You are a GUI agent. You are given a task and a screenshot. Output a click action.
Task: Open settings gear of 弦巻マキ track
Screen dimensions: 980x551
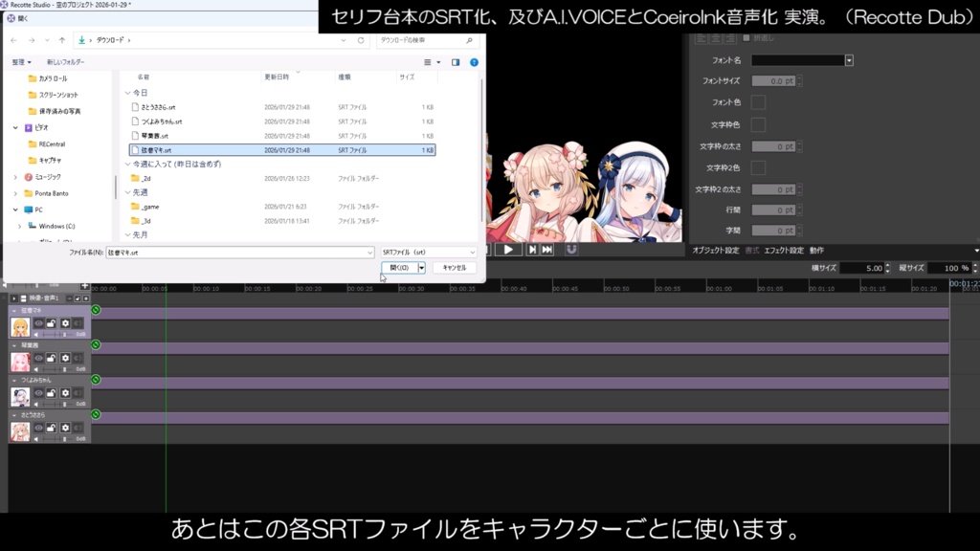pos(65,323)
